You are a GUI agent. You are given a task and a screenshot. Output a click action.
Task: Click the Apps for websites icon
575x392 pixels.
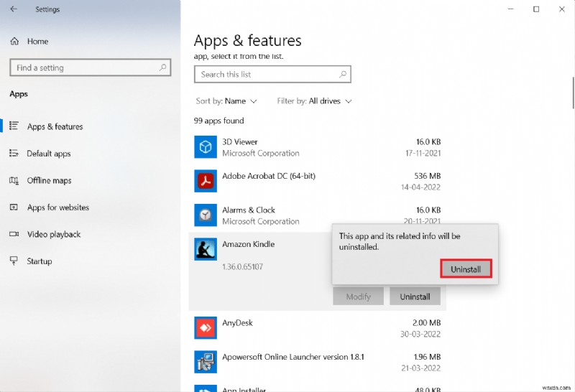tap(14, 207)
